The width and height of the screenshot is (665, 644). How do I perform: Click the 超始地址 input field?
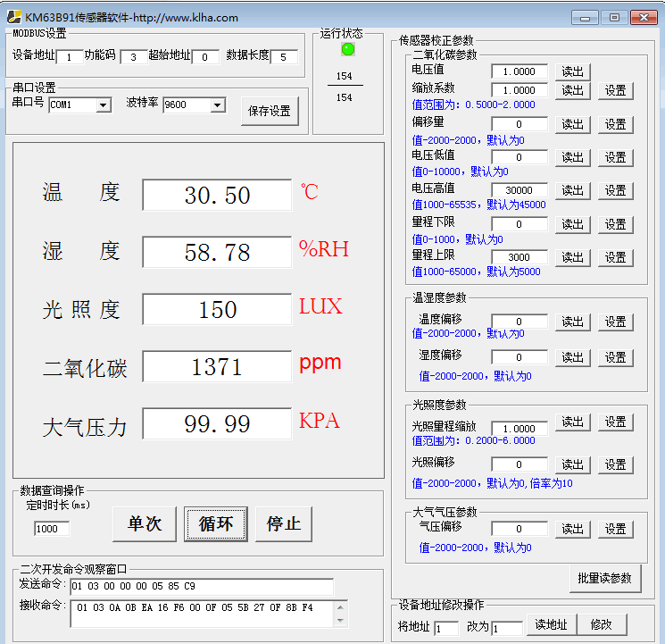pos(205,57)
